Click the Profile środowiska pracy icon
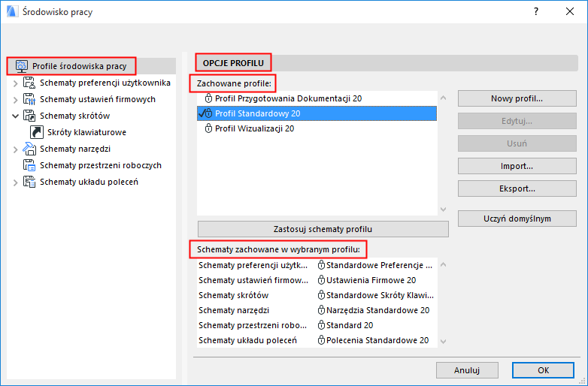 pos(21,66)
